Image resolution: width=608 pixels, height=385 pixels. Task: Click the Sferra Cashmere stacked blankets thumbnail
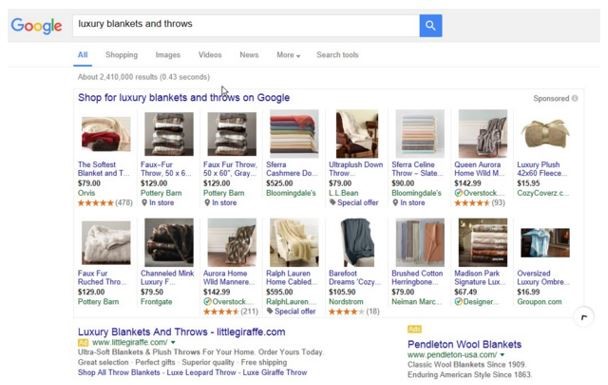[x=294, y=134]
